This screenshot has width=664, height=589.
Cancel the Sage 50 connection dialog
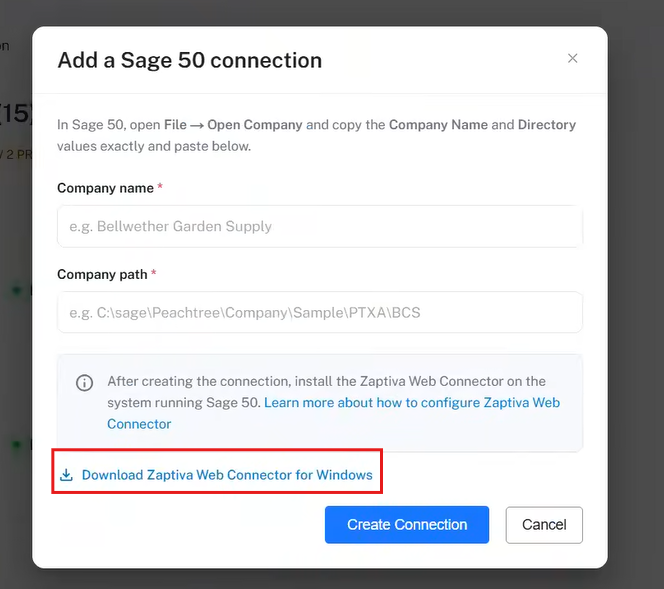click(544, 525)
